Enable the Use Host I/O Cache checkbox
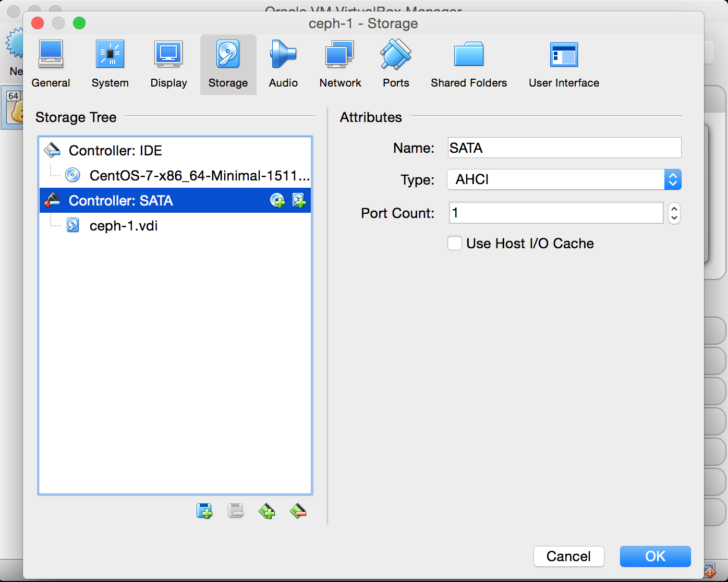The image size is (728, 582). tap(455, 244)
